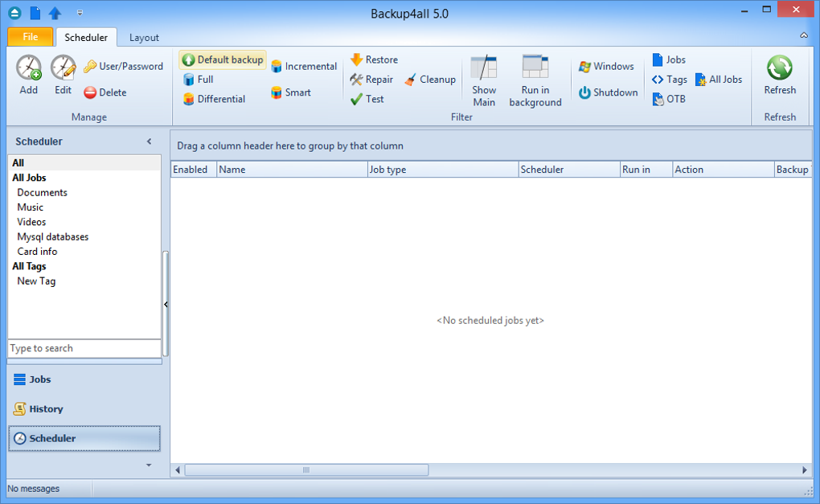
Task: Open the navigation pane options dropdown
Action: 149,465
